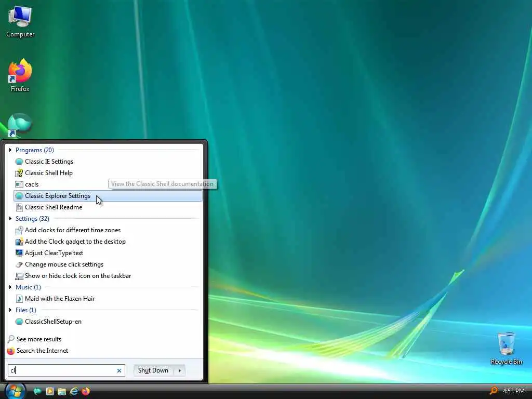
Task: Open Adjust ClearType text setting
Action: click(108, 253)
